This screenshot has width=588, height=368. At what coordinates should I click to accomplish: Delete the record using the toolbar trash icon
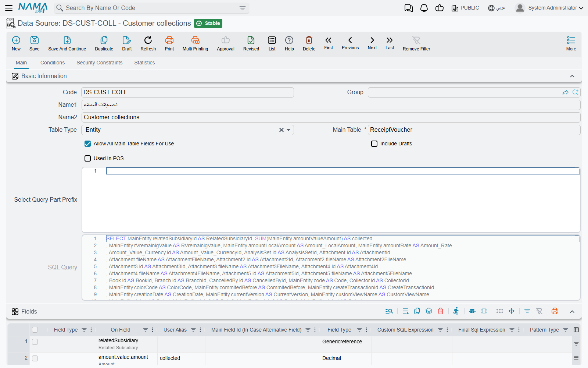pyautogui.click(x=309, y=43)
